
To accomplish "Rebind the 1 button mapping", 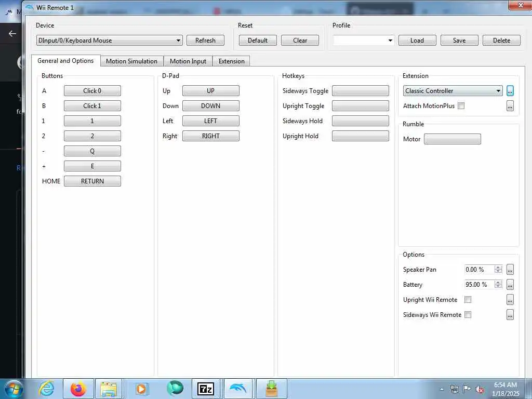I will (92, 121).
